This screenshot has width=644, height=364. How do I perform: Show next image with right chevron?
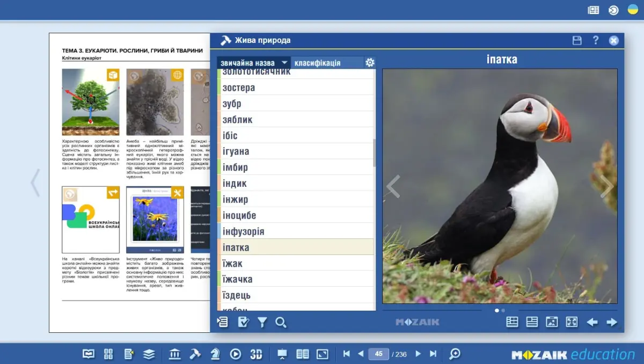(606, 186)
